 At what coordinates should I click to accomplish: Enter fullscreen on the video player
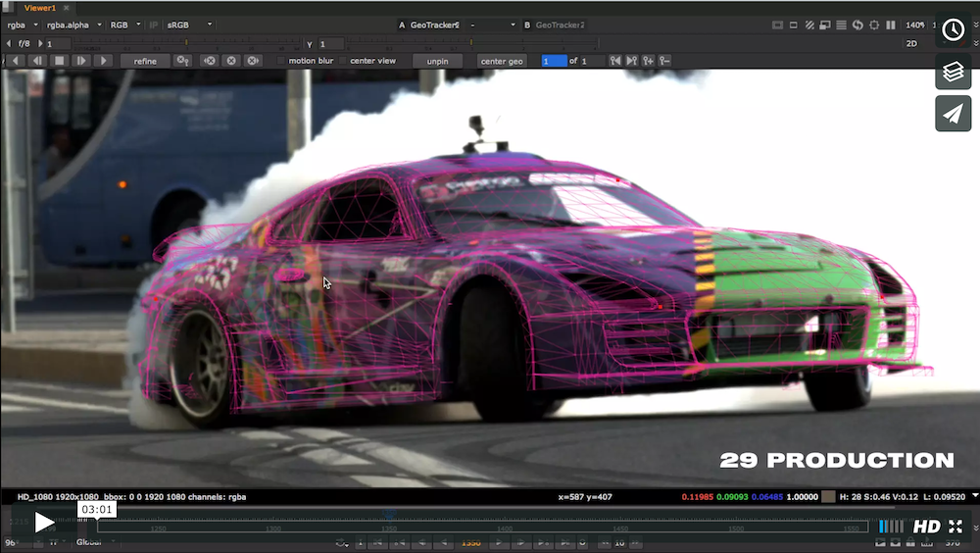click(955, 527)
